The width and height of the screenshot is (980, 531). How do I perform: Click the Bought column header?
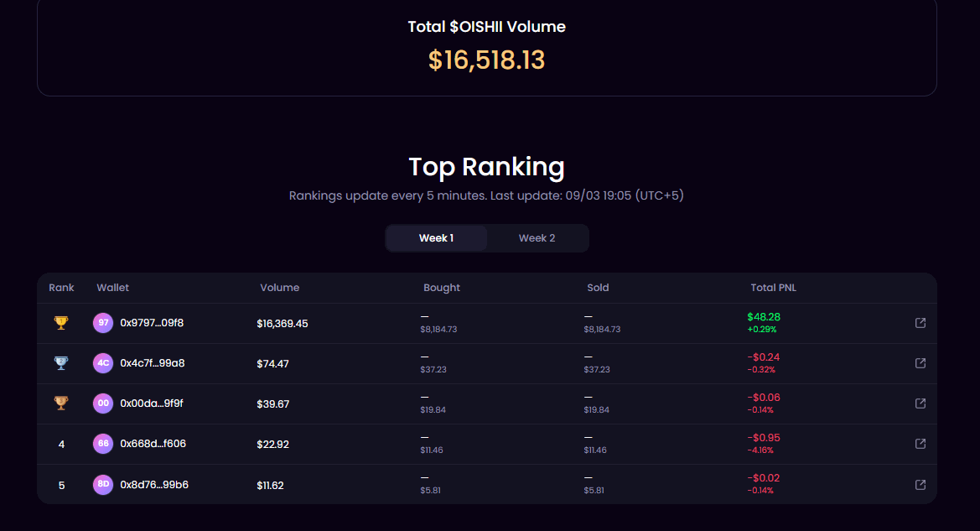[x=441, y=288]
